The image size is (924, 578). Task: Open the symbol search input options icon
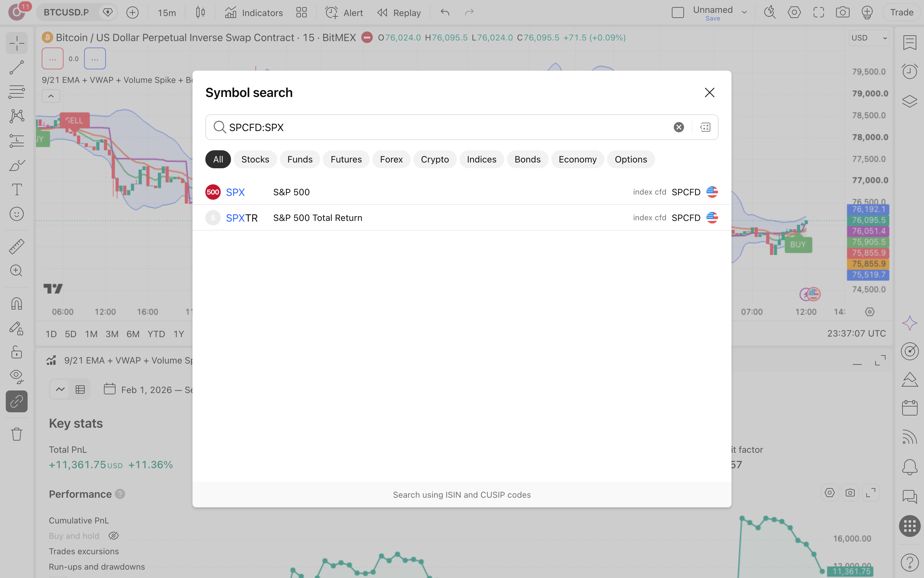tap(705, 127)
